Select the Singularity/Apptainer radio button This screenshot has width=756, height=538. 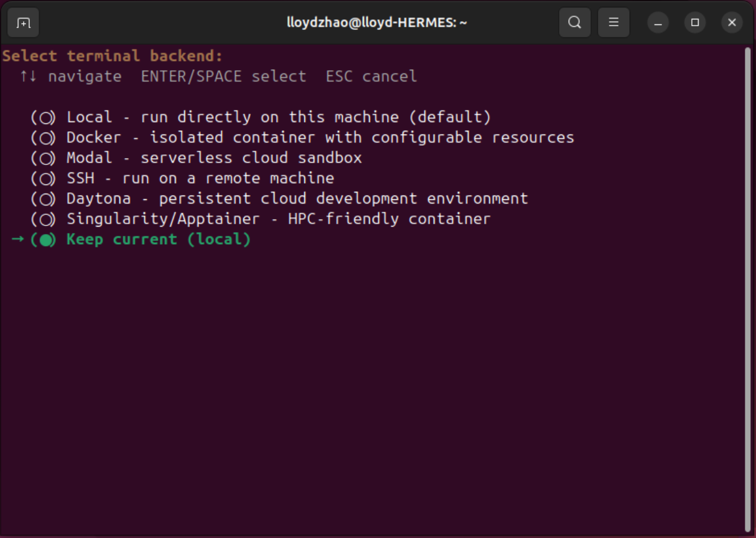(x=44, y=219)
